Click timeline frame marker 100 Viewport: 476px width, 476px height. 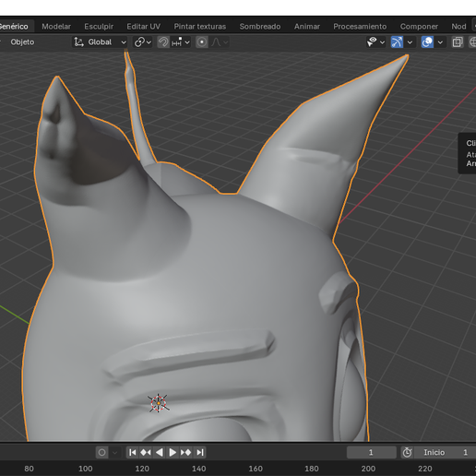pyautogui.click(x=85, y=469)
